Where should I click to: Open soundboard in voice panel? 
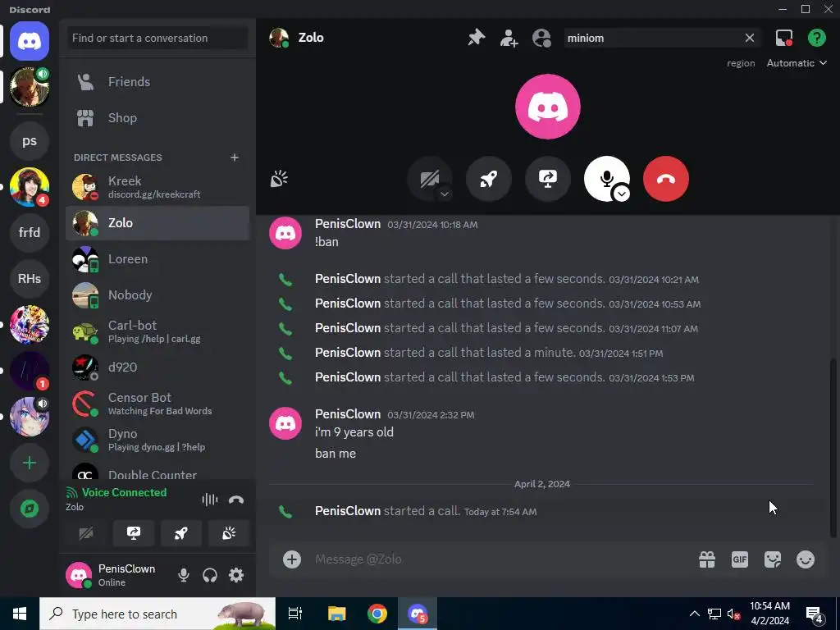coord(229,533)
